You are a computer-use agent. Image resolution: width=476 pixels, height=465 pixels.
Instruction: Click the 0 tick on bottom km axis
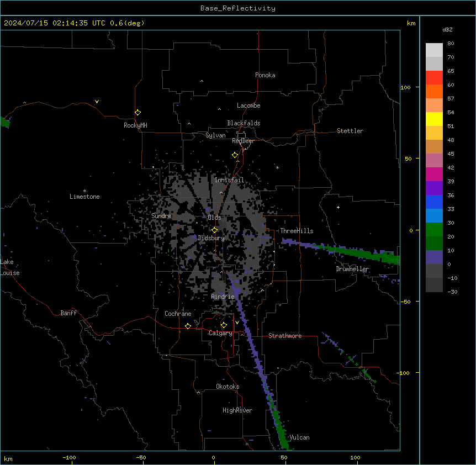coord(213,457)
